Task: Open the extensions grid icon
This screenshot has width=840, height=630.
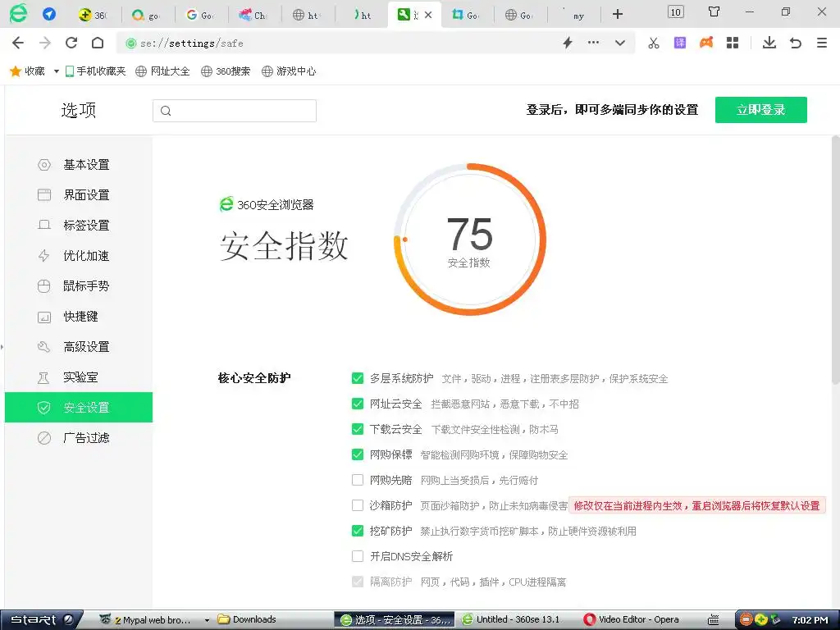Action: pos(733,43)
